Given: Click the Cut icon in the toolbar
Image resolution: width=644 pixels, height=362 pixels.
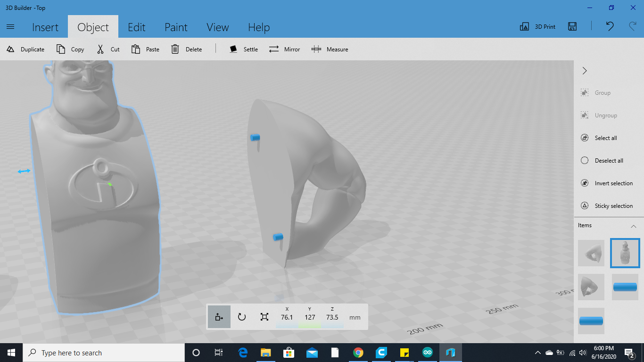Looking at the screenshot, I should (x=107, y=49).
